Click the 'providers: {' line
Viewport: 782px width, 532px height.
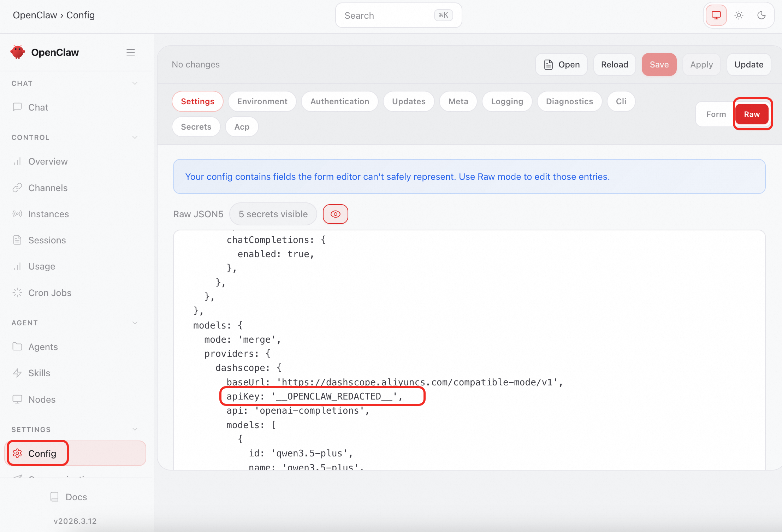click(237, 354)
